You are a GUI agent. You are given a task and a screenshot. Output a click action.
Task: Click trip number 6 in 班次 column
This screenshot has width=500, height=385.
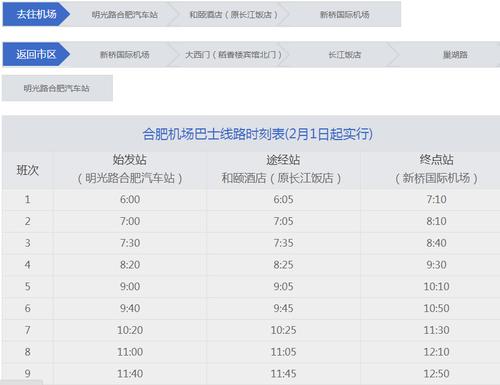coord(28,308)
